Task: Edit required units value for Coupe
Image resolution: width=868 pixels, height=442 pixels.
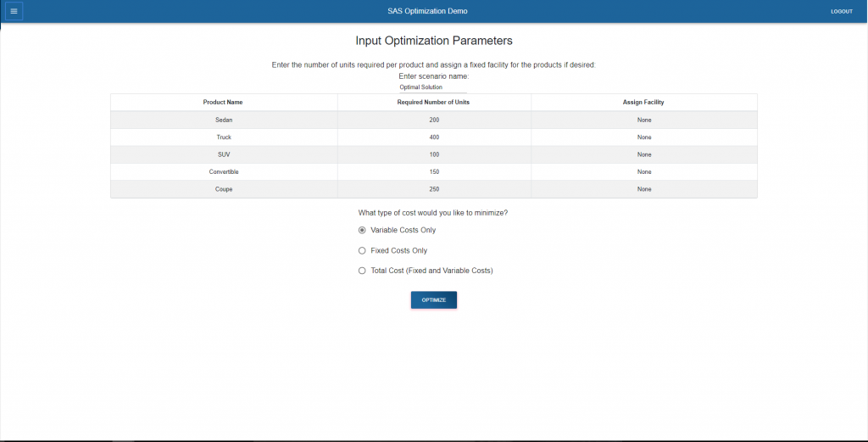Action: pyautogui.click(x=434, y=189)
